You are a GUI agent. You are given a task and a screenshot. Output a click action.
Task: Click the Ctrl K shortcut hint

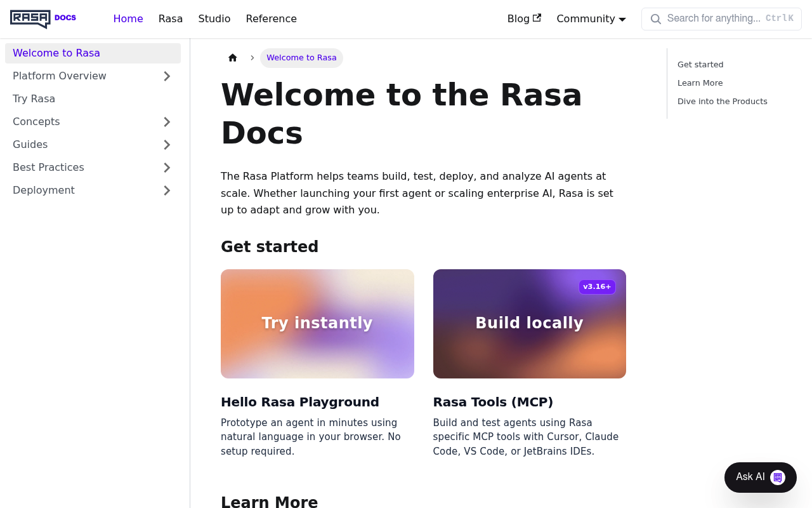780,18
